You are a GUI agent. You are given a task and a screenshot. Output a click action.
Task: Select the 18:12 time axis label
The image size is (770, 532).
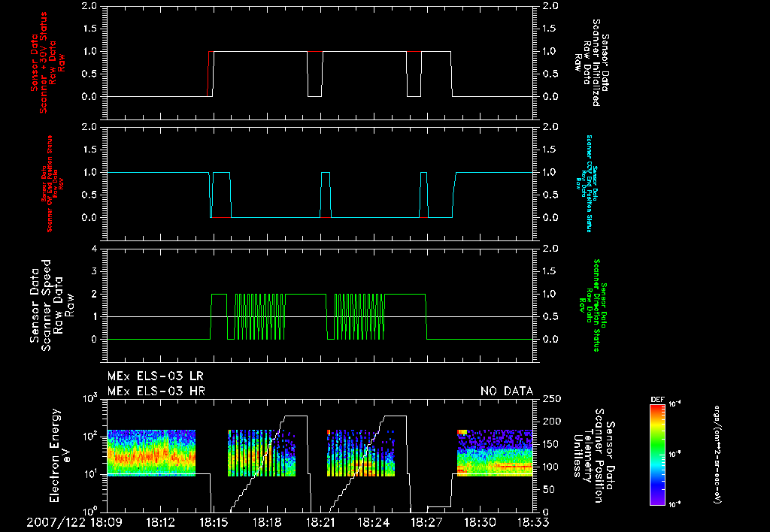(160, 522)
